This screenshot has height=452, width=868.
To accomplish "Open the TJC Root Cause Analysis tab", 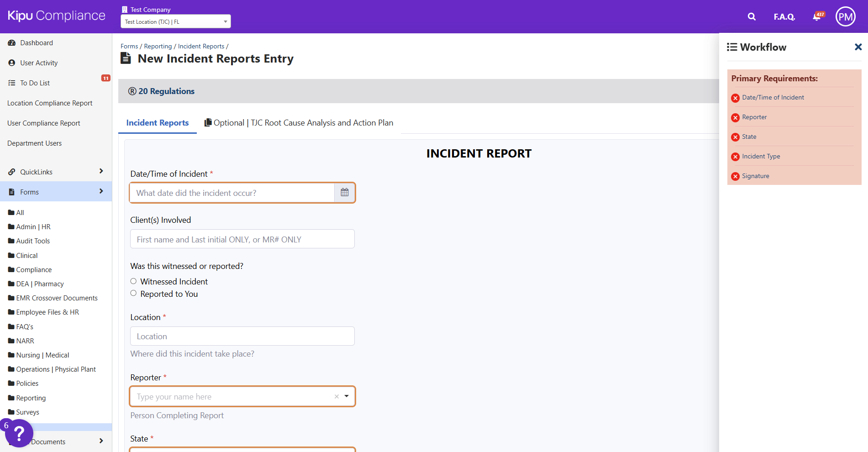I will coord(299,123).
